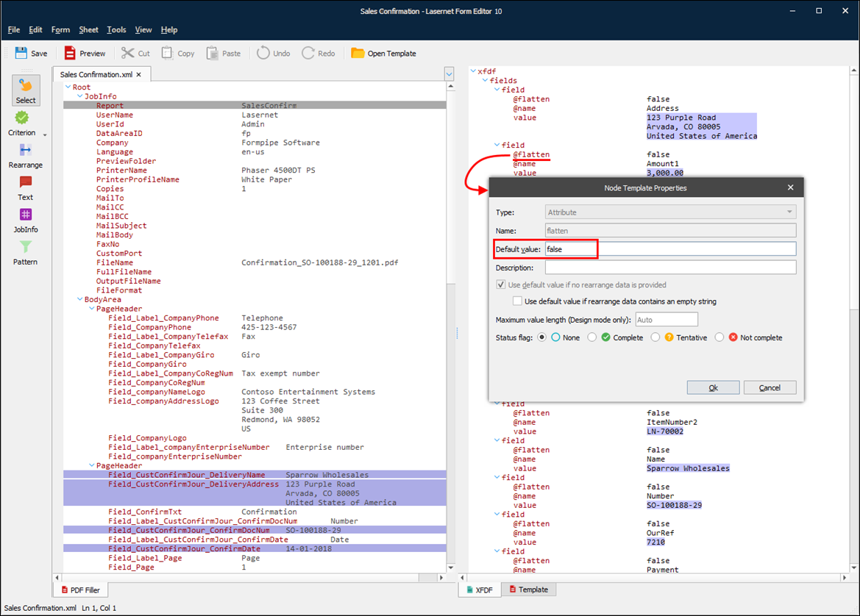Click the Save toolbar icon
Image resolution: width=860 pixels, height=616 pixels.
point(21,53)
